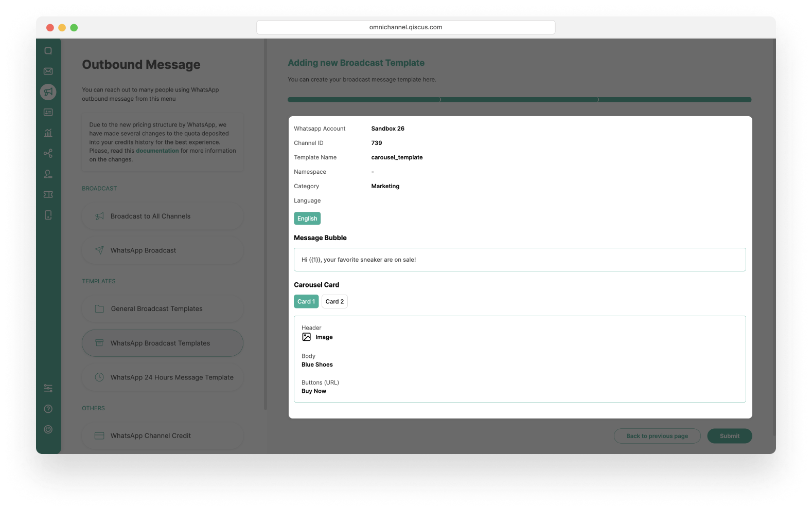
Task: Click the BROADCAST section label
Action: click(99, 189)
